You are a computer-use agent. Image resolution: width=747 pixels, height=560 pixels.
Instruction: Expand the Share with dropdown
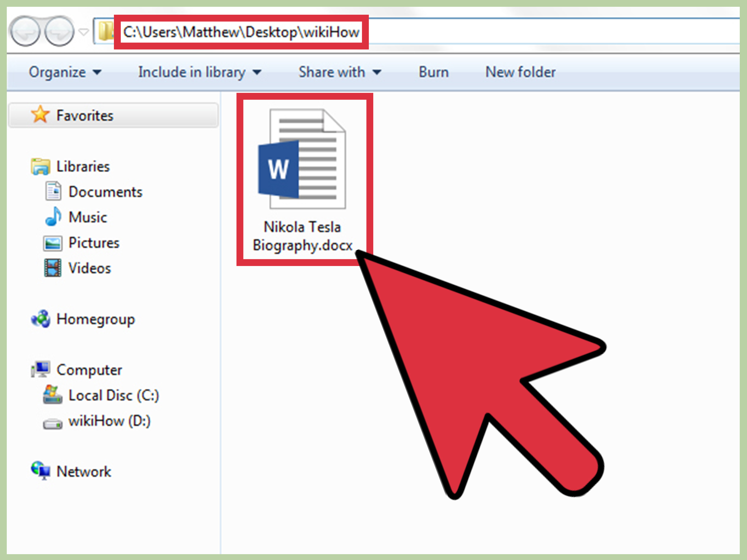[x=339, y=72]
